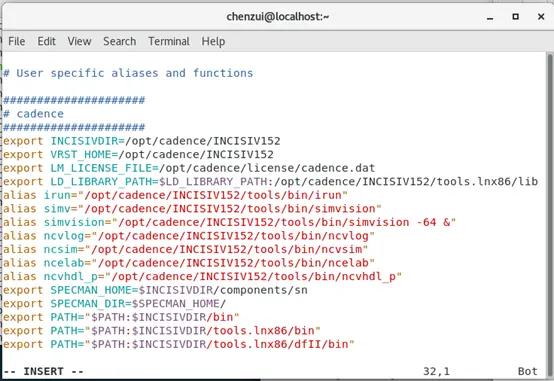Click the alias simv line

(192, 209)
